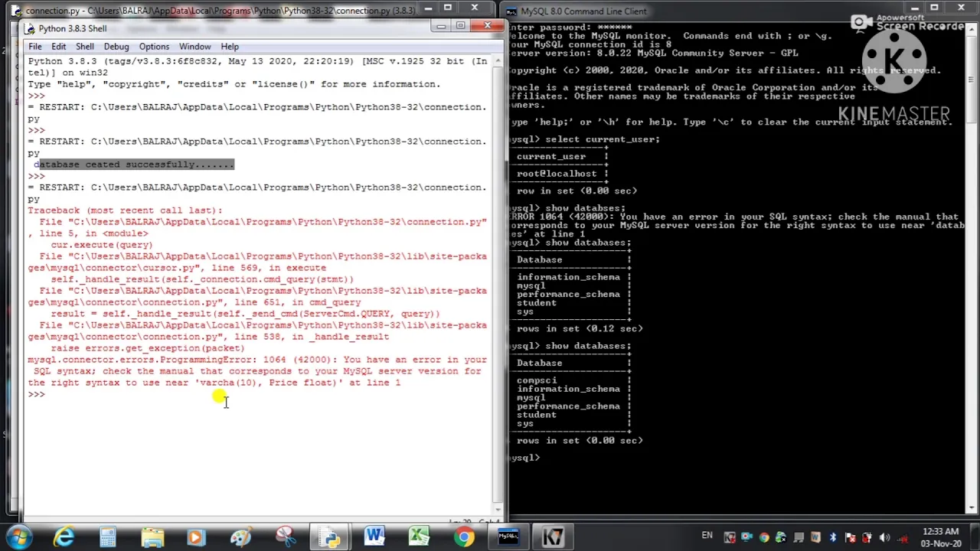This screenshot has width=980, height=551.
Task: Close the connection.py editor window
Action: (x=475, y=9)
